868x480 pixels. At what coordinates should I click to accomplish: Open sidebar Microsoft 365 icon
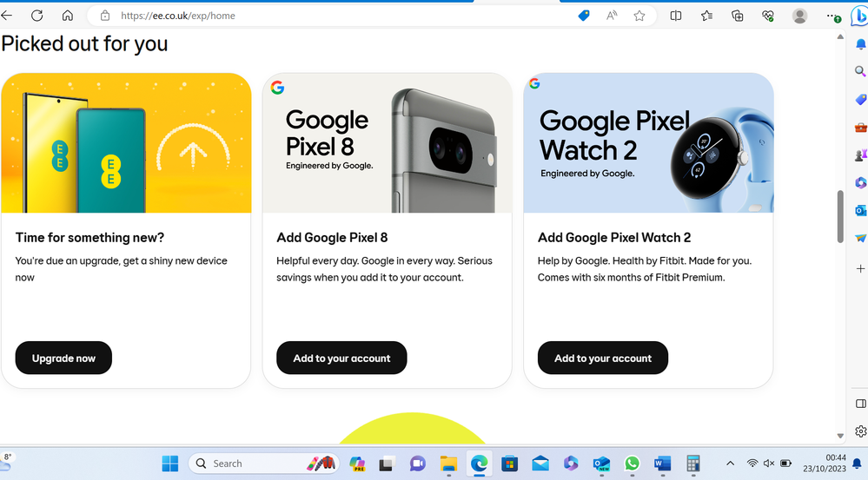(860, 182)
